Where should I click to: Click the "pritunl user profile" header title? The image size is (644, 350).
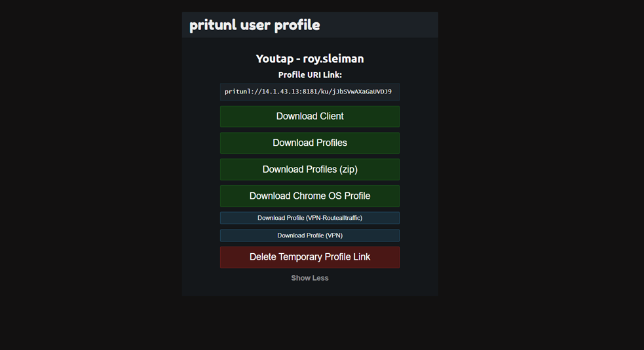[x=254, y=26]
